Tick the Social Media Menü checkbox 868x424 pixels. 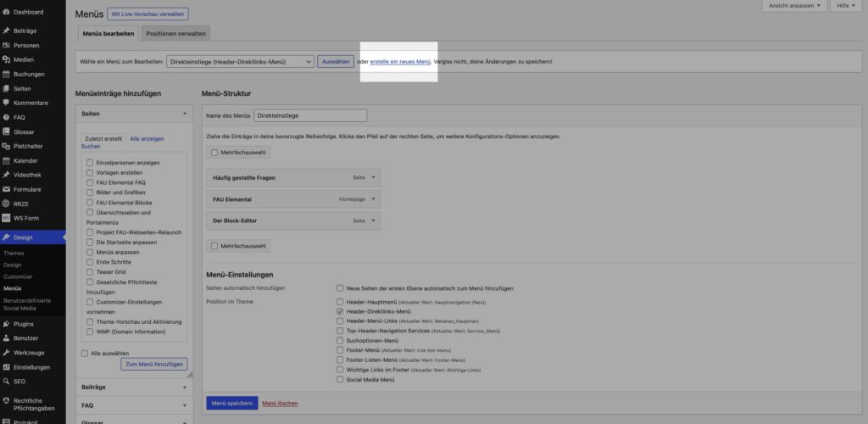[x=340, y=380]
